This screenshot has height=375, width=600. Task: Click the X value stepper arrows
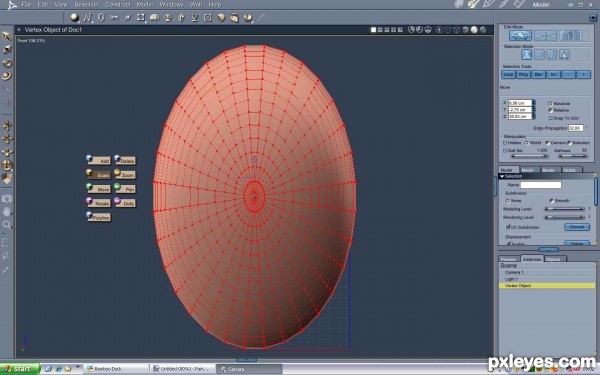coord(534,103)
